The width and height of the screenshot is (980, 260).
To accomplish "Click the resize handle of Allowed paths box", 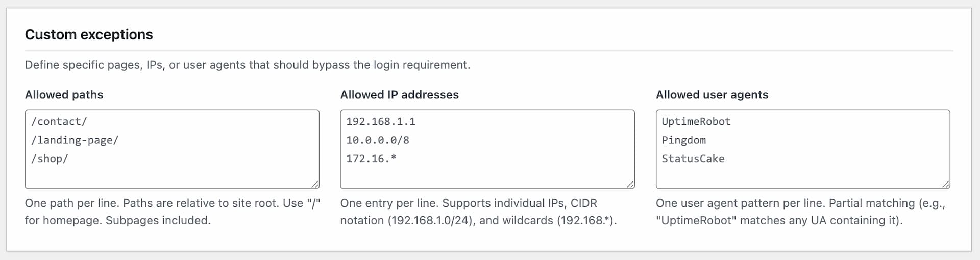I will (315, 184).
